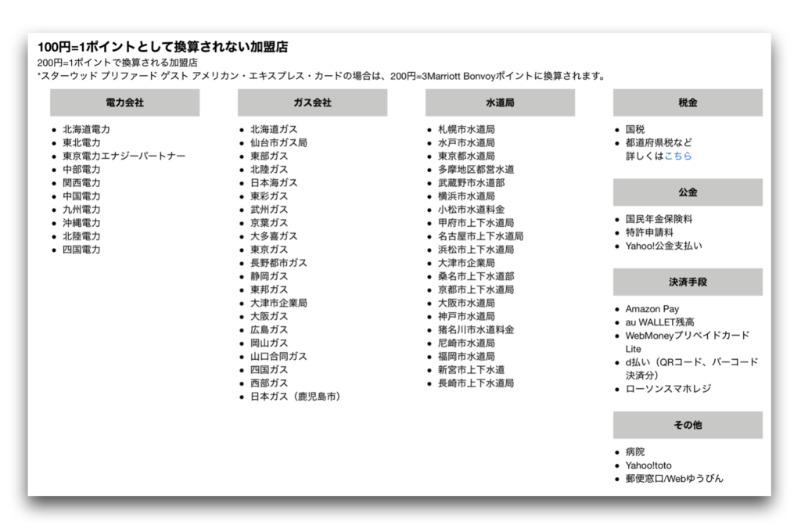Image resolution: width=801 pixels, height=532 pixels.
Task: Click the 電力会社 column header
Action: [124, 102]
